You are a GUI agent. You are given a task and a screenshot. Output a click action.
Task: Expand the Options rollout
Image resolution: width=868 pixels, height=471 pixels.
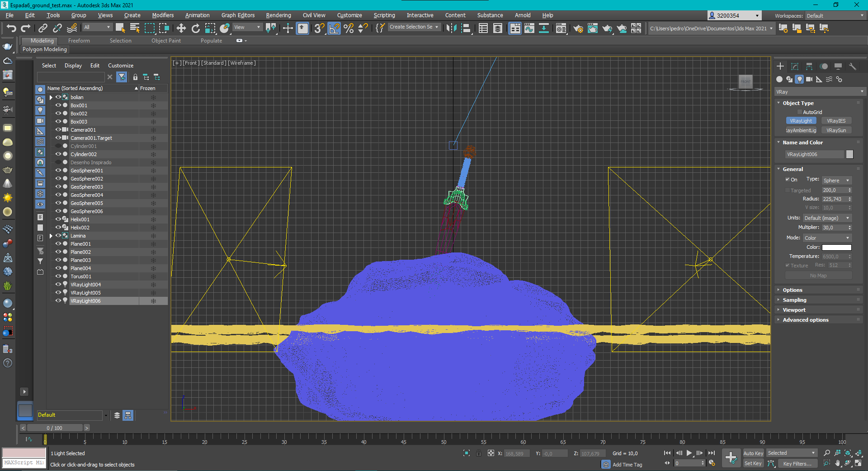click(x=793, y=290)
